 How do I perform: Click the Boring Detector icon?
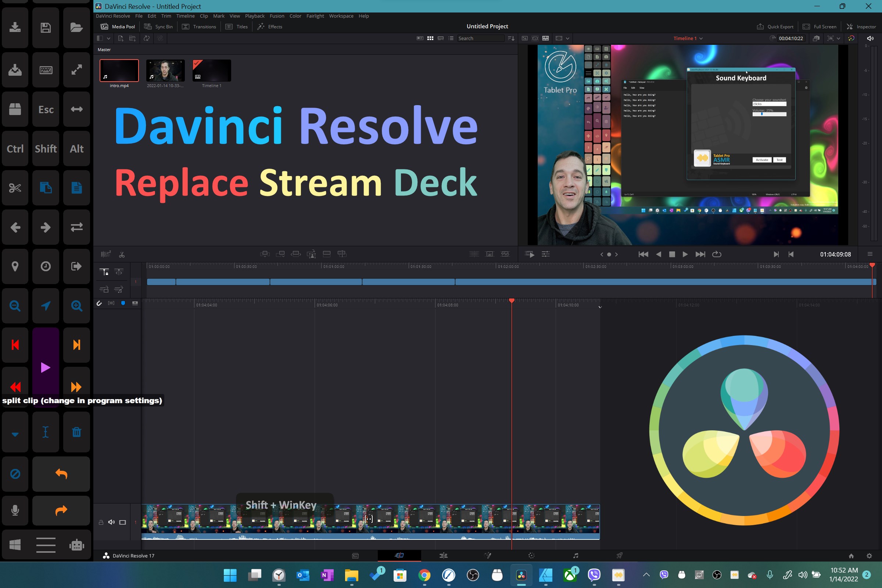click(x=106, y=254)
